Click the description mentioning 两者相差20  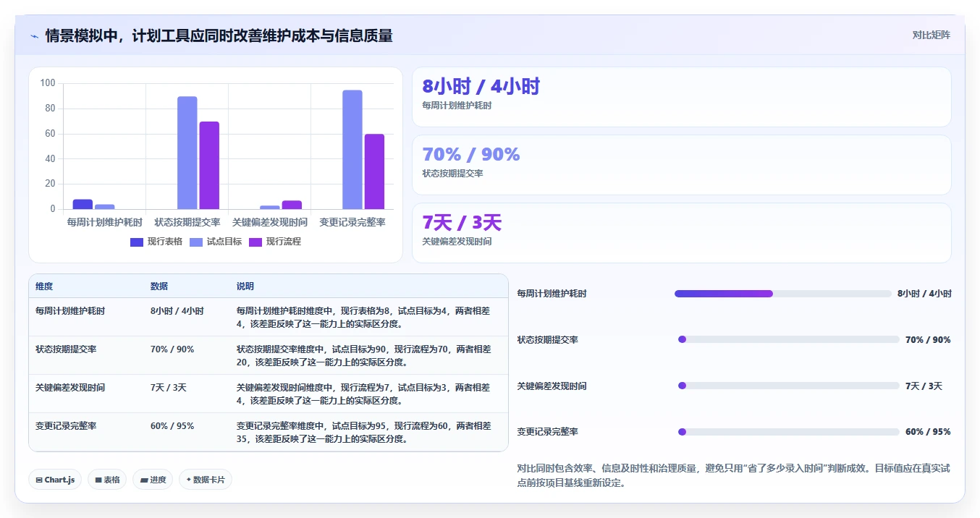(x=363, y=356)
